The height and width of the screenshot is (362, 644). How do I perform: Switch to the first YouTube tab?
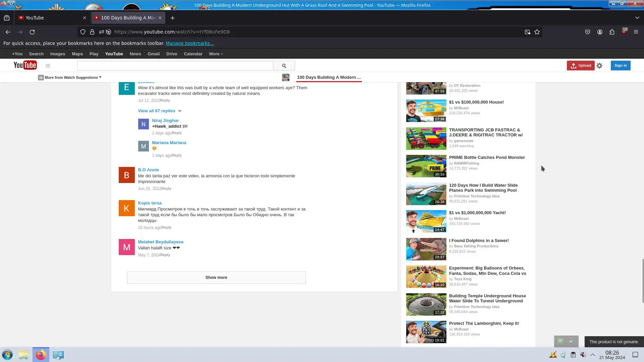pos(50,18)
